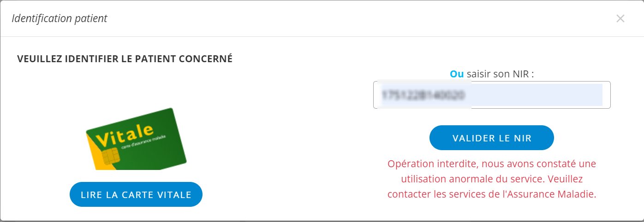Click the 'saisir son NIR :' label

[500, 74]
